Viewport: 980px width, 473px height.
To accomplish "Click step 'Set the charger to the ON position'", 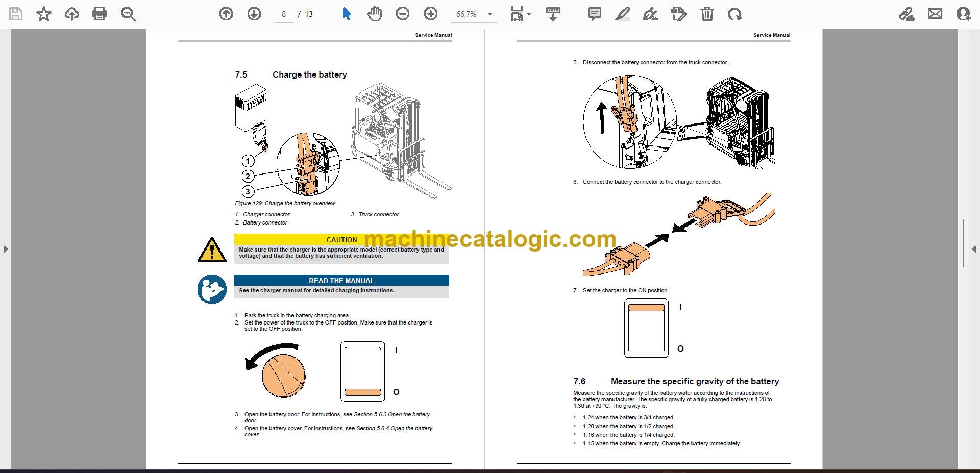I will pos(626,290).
